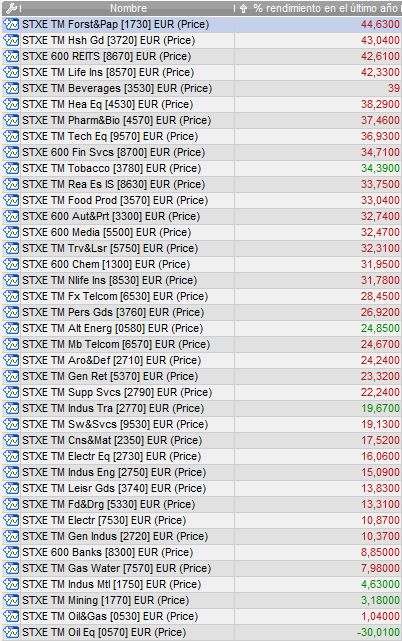Select STXE TM Pharm&Bio [4570] row
The width and height of the screenshot is (402, 641).
201,120
